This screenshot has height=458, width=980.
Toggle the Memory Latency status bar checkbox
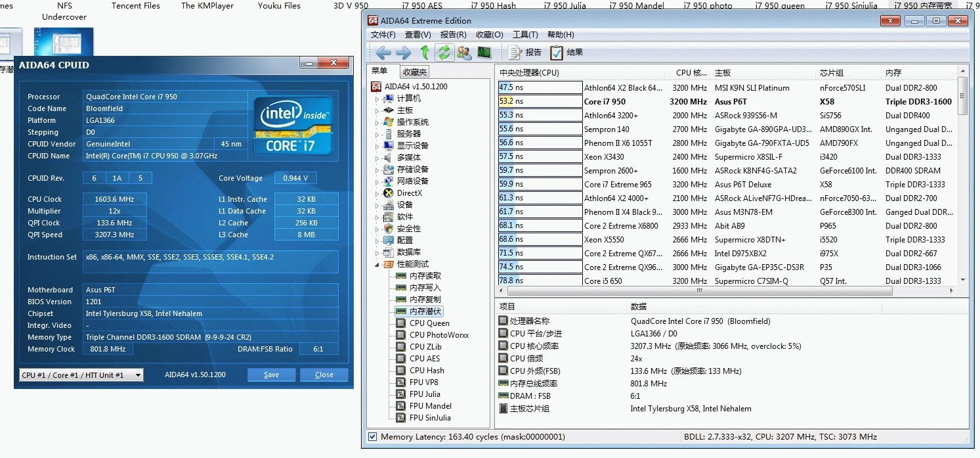[373, 437]
